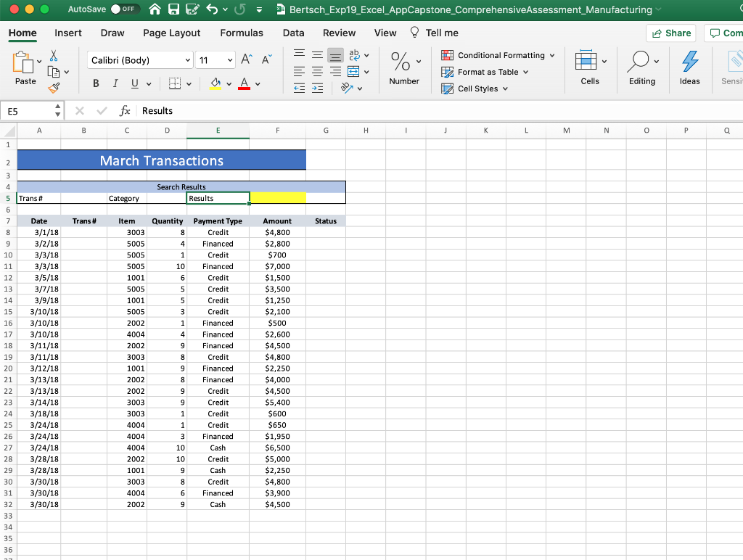The width and height of the screenshot is (743, 560).
Task: Open the Comments panel
Action: [724, 33]
